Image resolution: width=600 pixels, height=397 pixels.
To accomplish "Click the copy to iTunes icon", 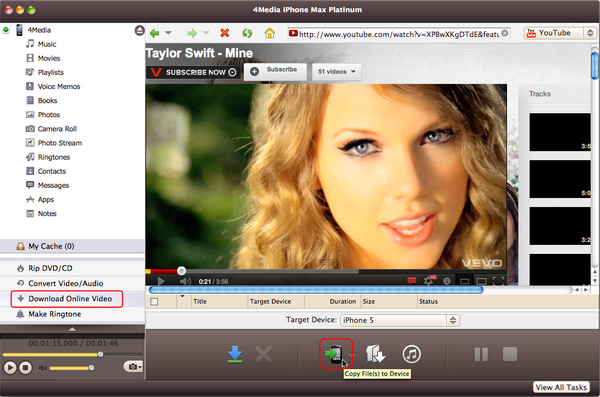I will [x=412, y=354].
